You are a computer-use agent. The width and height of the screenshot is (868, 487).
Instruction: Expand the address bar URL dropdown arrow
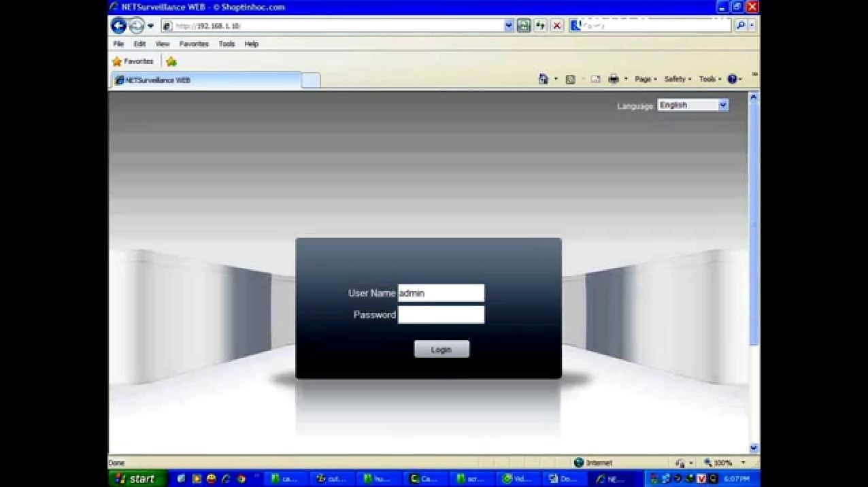click(x=509, y=26)
